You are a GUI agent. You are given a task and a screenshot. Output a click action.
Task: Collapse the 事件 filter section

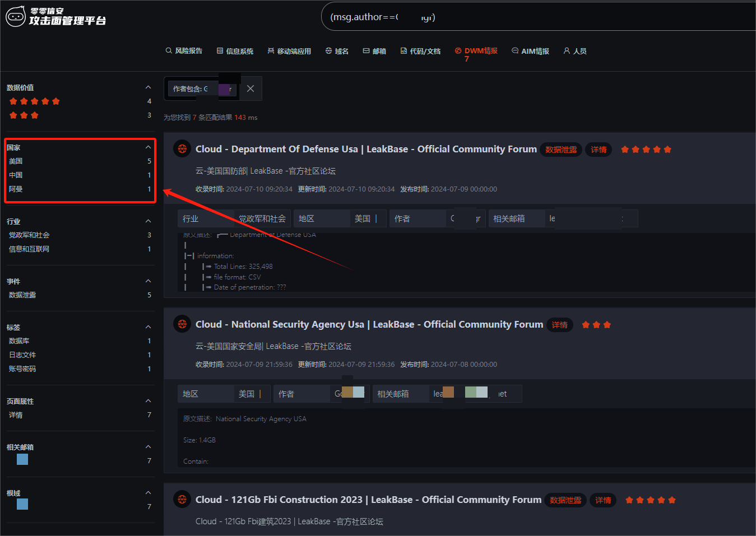pos(148,281)
